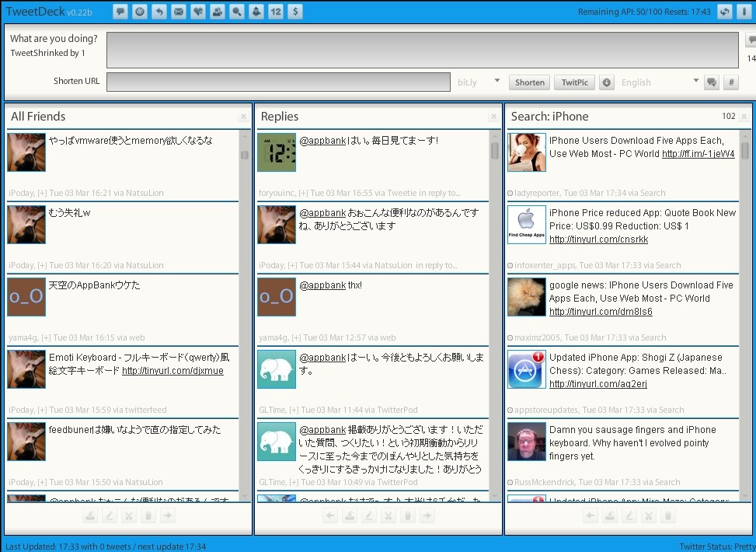The image size is (756, 552).
Task: Open the bit.ly URL shortener dropdown
Action: (479, 82)
